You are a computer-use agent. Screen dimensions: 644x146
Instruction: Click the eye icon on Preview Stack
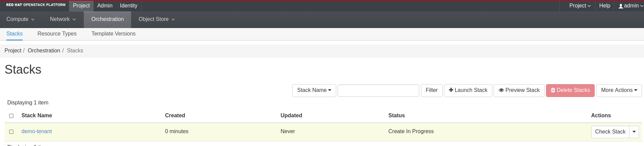(x=501, y=90)
